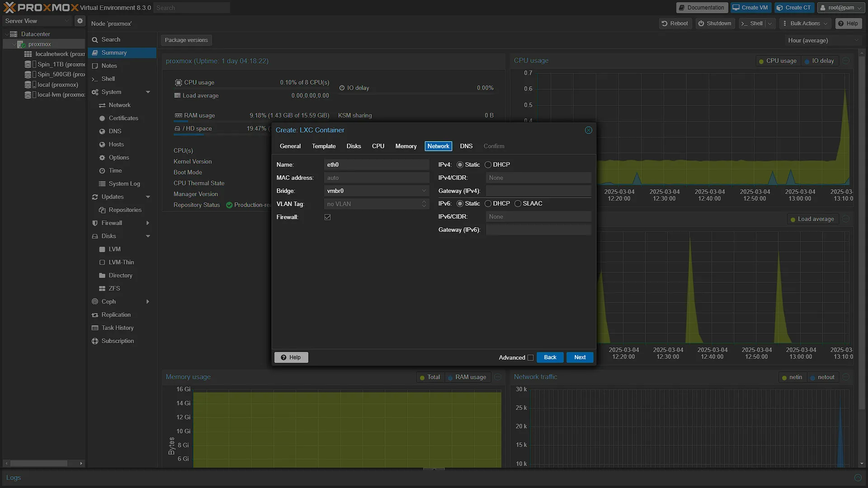Viewport: 868px width, 488px height.
Task: Click the Create VM button
Action: (x=750, y=8)
